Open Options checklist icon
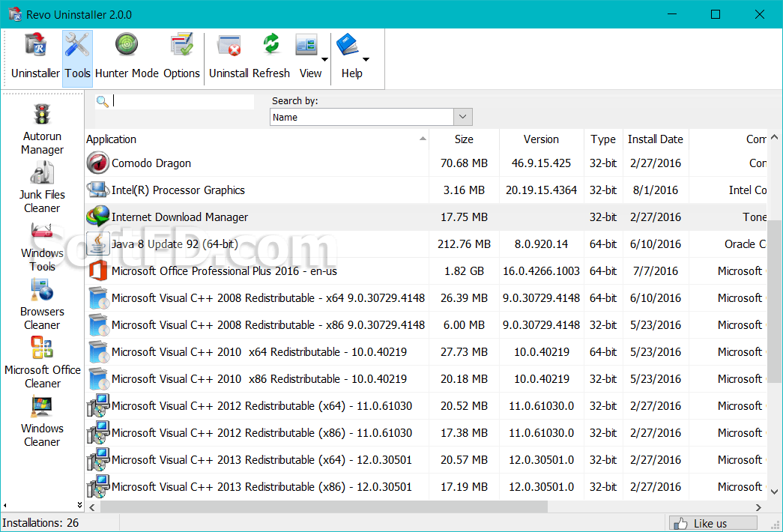The width and height of the screenshot is (783, 532). click(181, 45)
